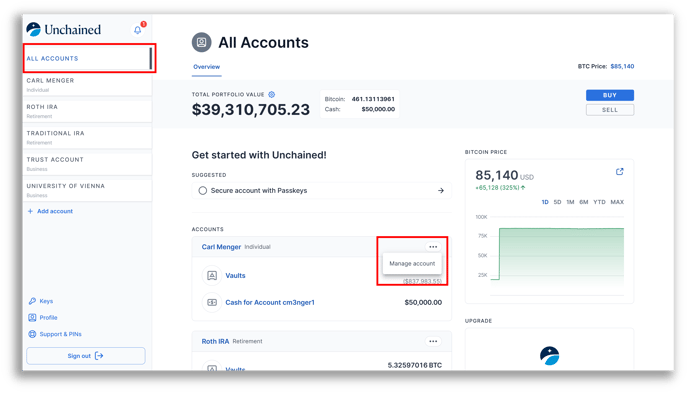Select 1M chart range
The image size is (688, 393).
coord(570,202)
